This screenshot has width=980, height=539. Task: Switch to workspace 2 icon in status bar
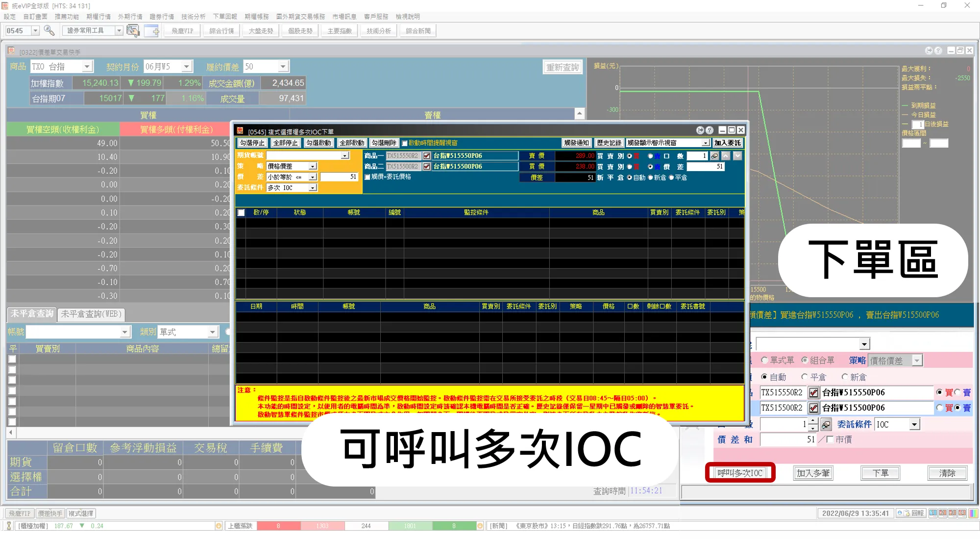942,513
